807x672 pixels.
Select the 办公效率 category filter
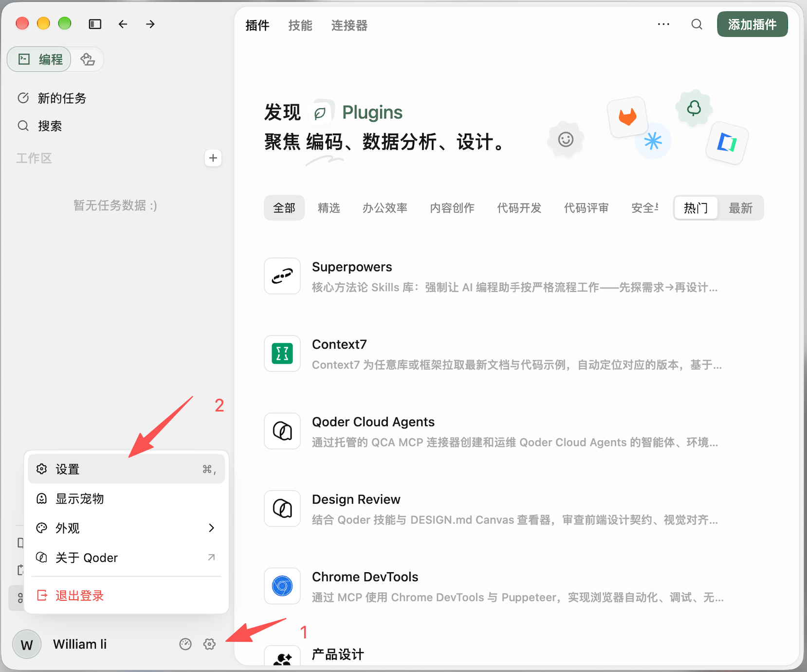[x=385, y=208]
